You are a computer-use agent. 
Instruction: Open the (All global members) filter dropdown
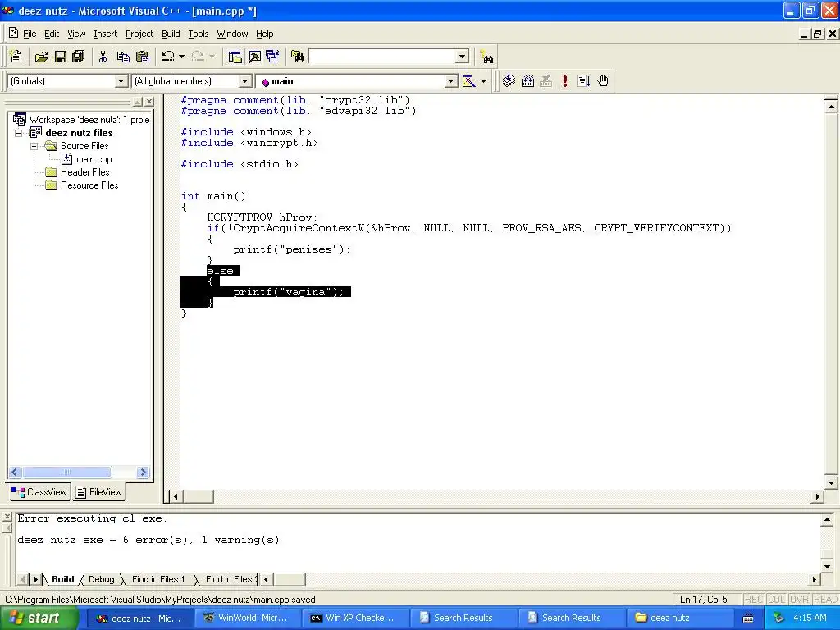(244, 81)
